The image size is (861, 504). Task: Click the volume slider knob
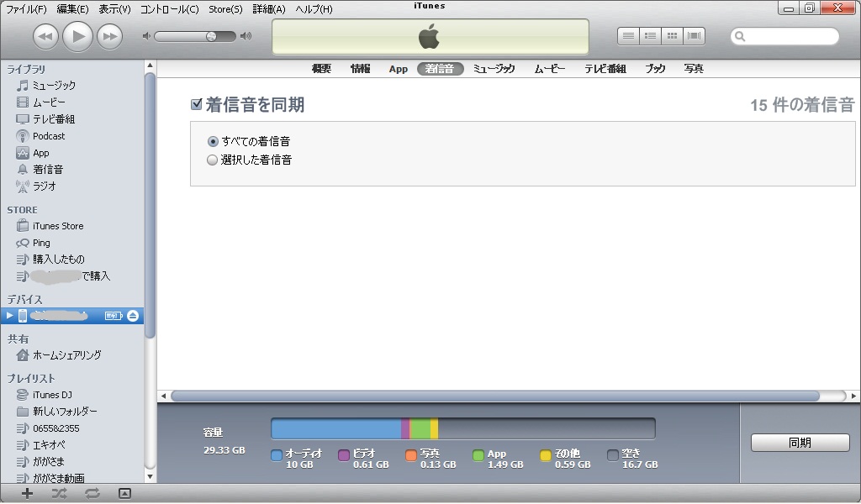click(x=211, y=37)
